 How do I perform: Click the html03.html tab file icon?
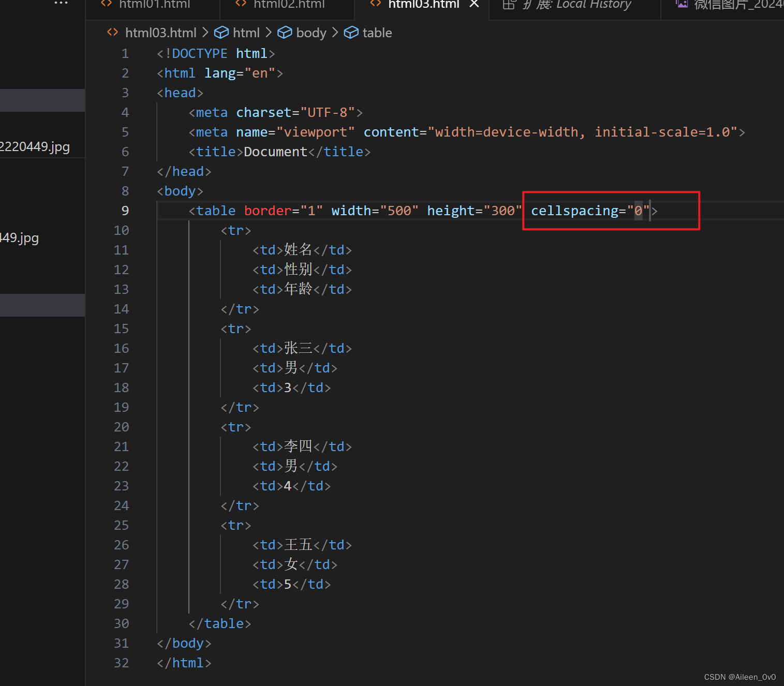pos(376,4)
